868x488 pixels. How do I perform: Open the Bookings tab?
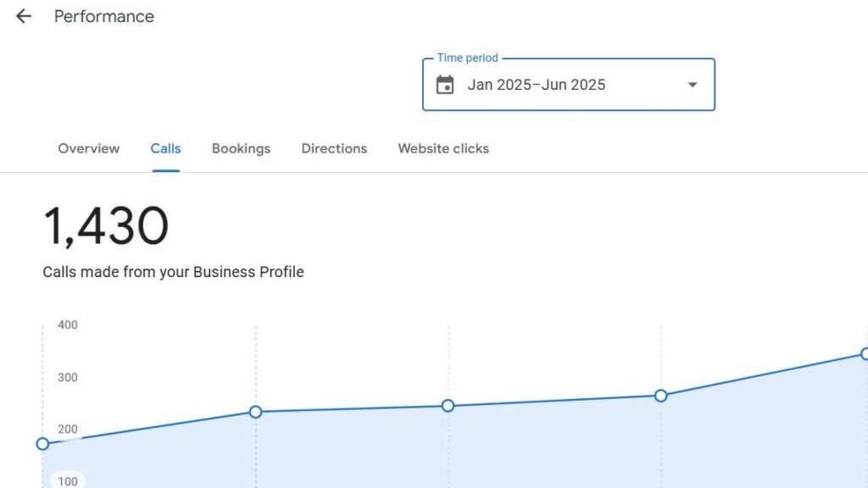pyautogui.click(x=241, y=148)
